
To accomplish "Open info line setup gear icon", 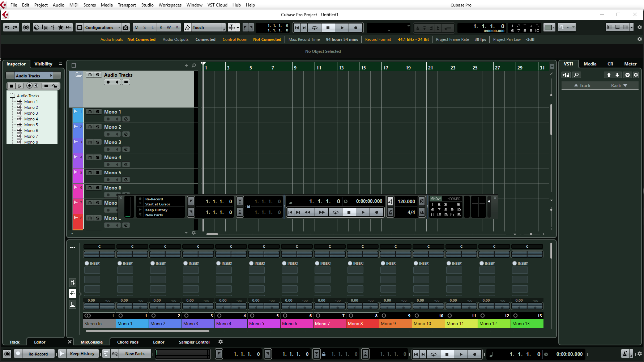I will click(x=639, y=39).
